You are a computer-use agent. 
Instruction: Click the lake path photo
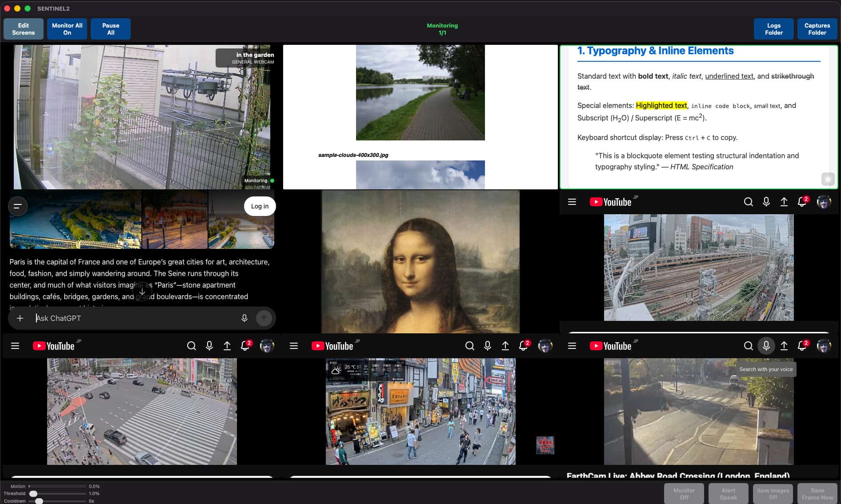pyautogui.click(x=420, y=92)
